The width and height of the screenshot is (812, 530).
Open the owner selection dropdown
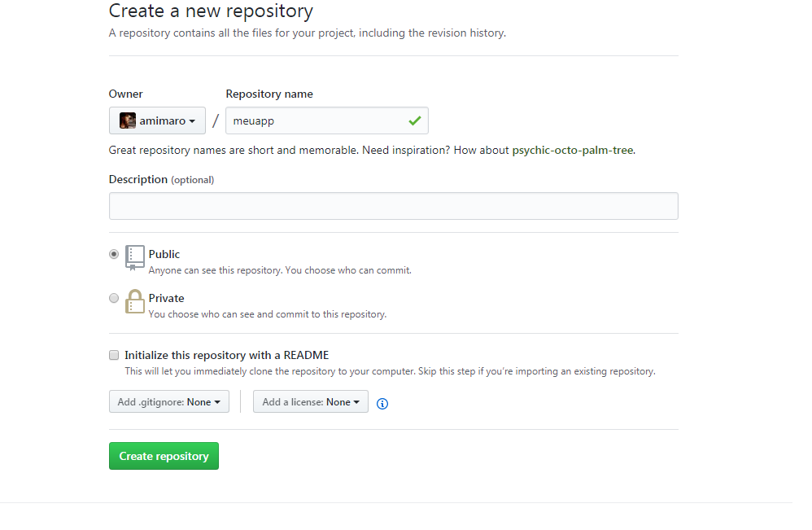click(x=157, y=120)
